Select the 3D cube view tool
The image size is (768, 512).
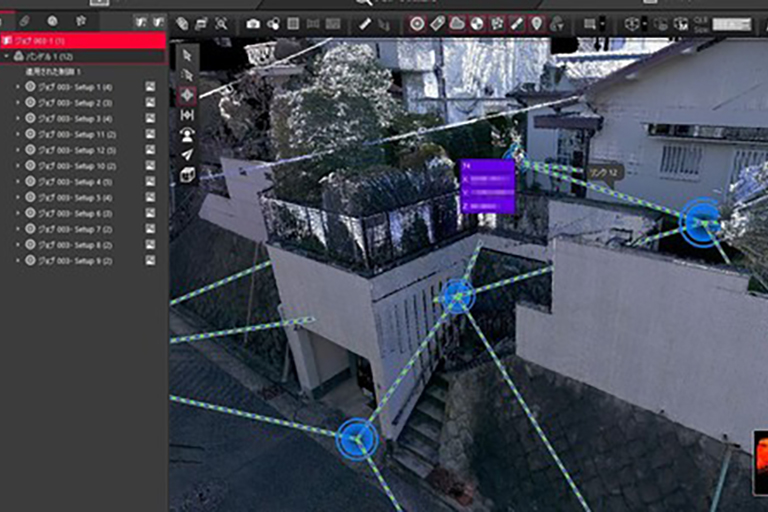coord(186,175)
